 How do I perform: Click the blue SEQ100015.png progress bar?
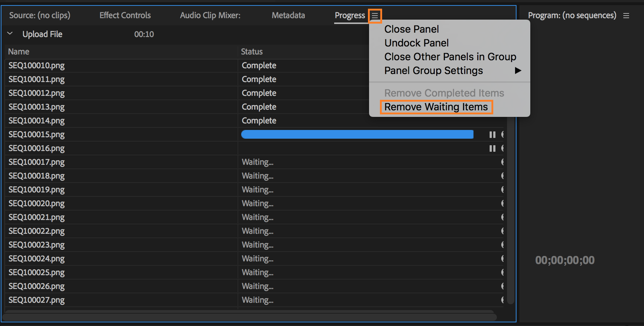357,135
